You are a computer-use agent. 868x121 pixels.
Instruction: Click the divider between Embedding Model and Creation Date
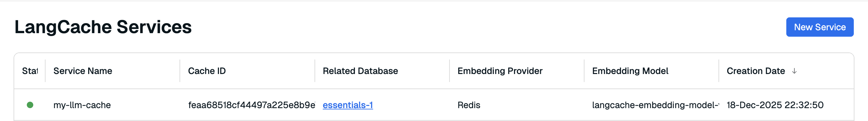(x=719, y=71)
